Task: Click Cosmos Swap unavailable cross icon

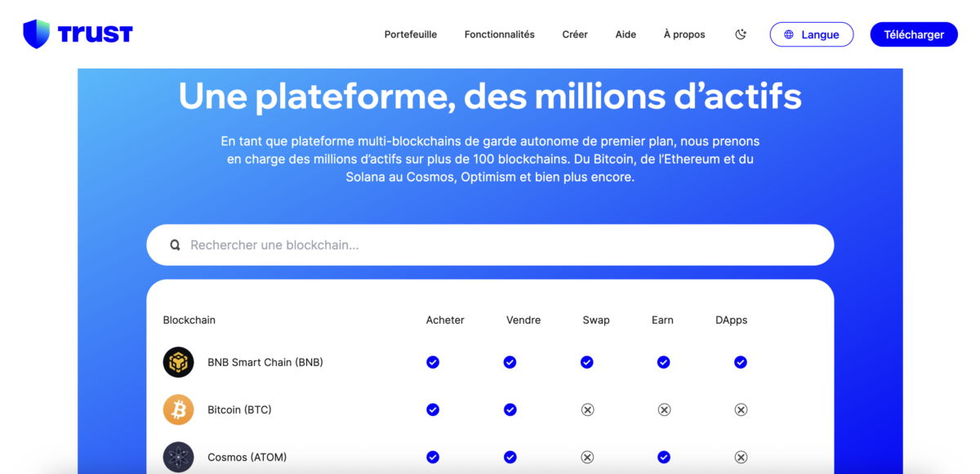Action: 587,457
